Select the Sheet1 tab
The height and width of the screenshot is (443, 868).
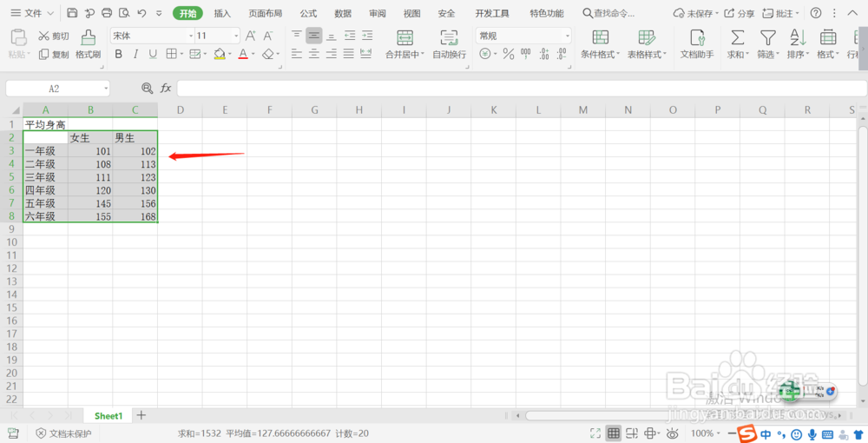coord(108,416)
